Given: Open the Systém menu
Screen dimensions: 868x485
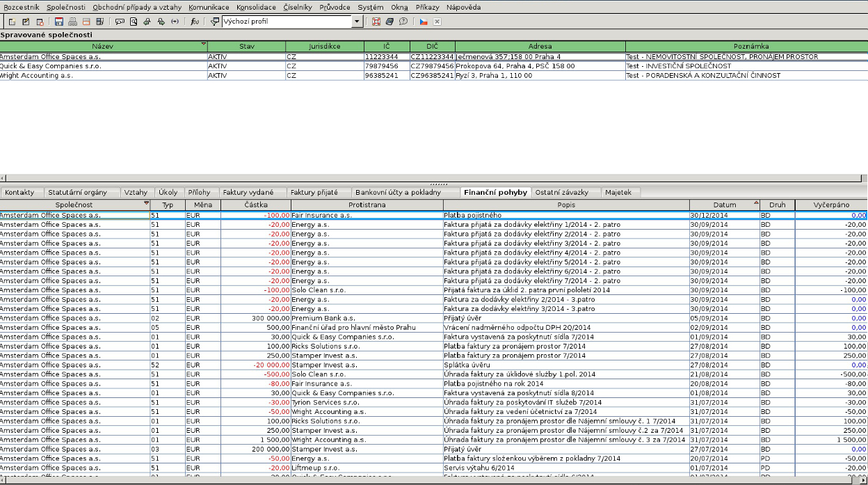Looking at the screenshot, I should tap(371, 7).
